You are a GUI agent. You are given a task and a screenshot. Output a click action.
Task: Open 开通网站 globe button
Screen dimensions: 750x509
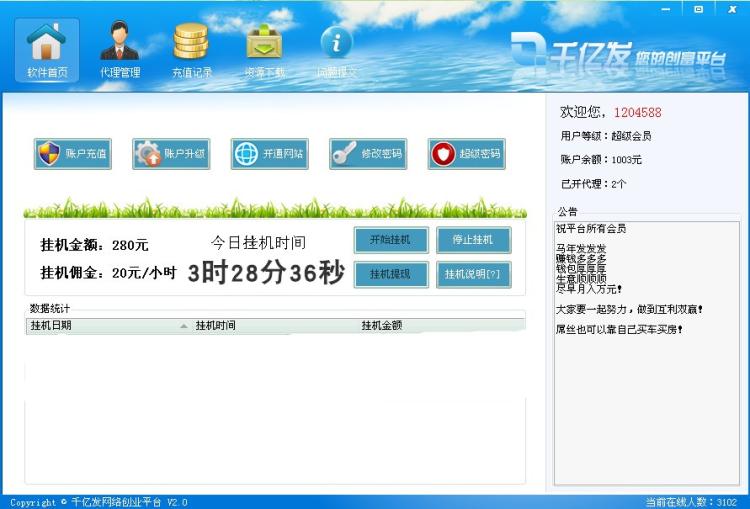coord(269,154)
